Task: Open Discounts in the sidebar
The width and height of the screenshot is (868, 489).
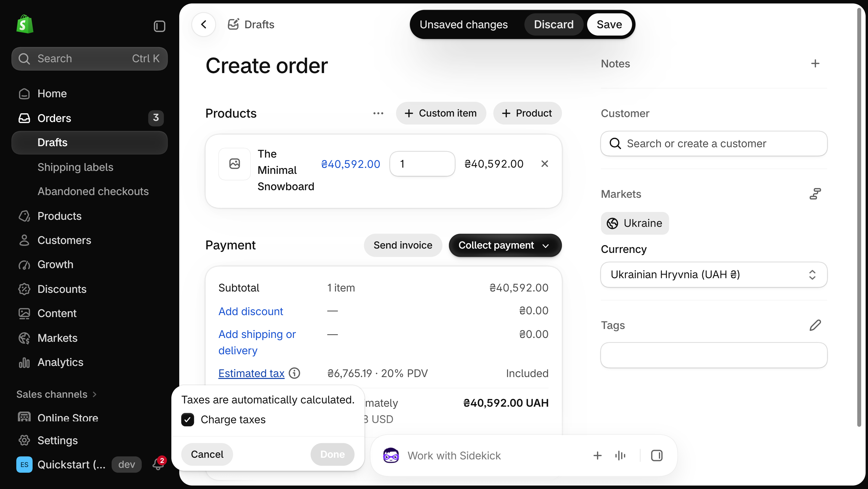Action: (89, 289)
